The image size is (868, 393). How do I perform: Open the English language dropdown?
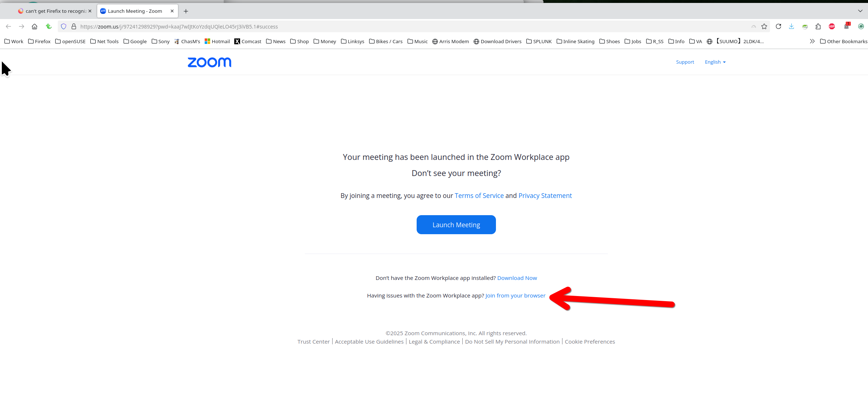pyautogui.click(x=715, y=62)
